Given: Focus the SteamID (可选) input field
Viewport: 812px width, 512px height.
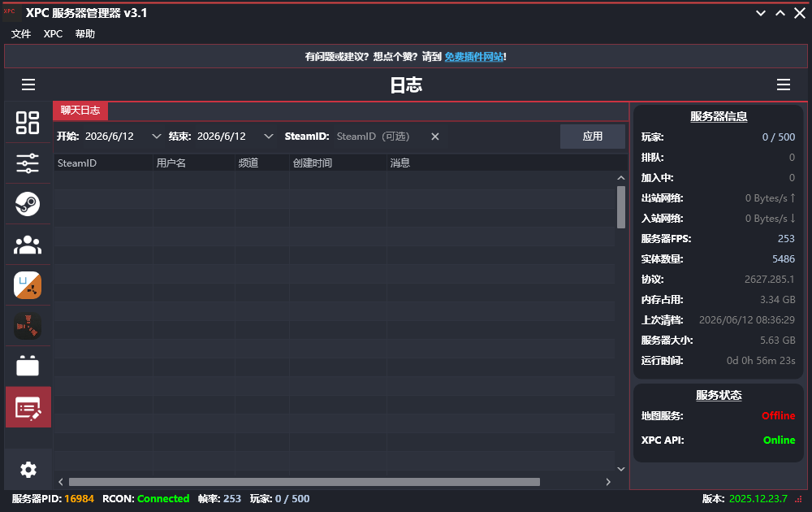Looking at the screenshot, I should coord(380,137).
